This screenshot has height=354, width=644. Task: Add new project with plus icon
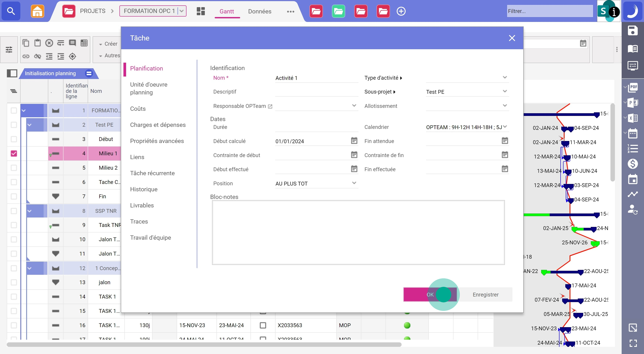click(401, 11)
